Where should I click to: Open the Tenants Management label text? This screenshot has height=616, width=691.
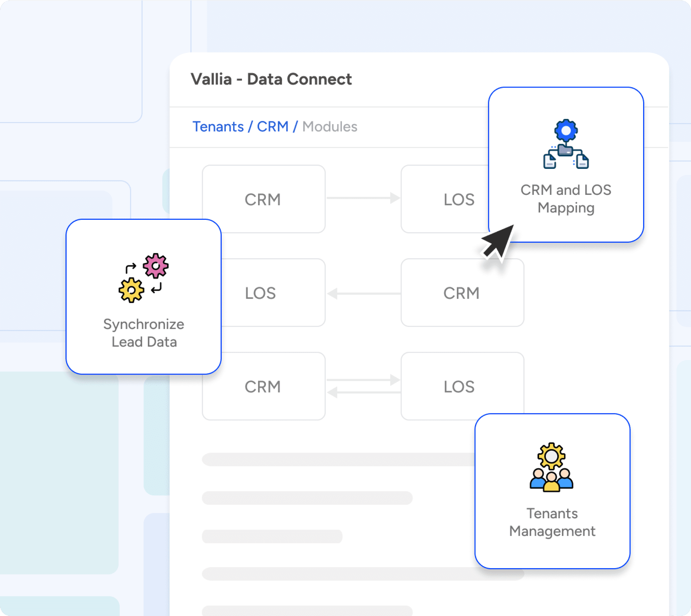(552, 522)
